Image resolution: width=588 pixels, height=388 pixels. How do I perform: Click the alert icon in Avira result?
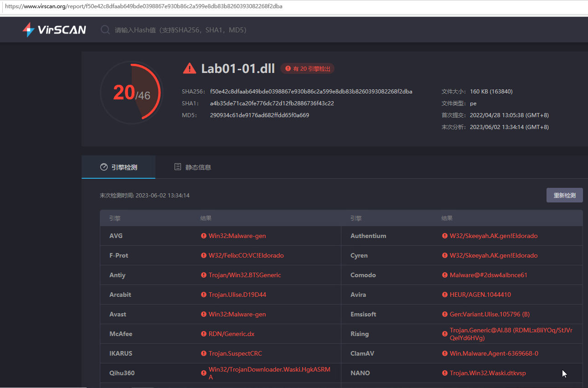click(x=445, y=295)
